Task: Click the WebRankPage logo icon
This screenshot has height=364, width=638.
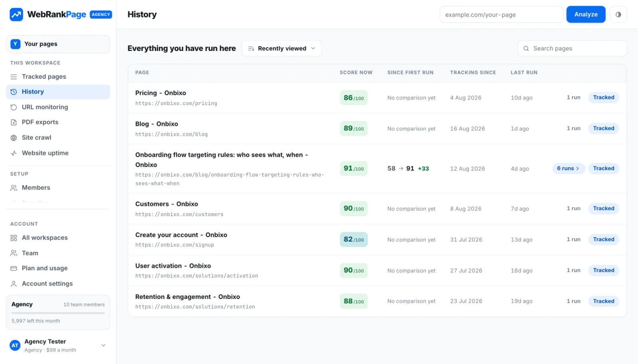Action: [x=16, y=15]
